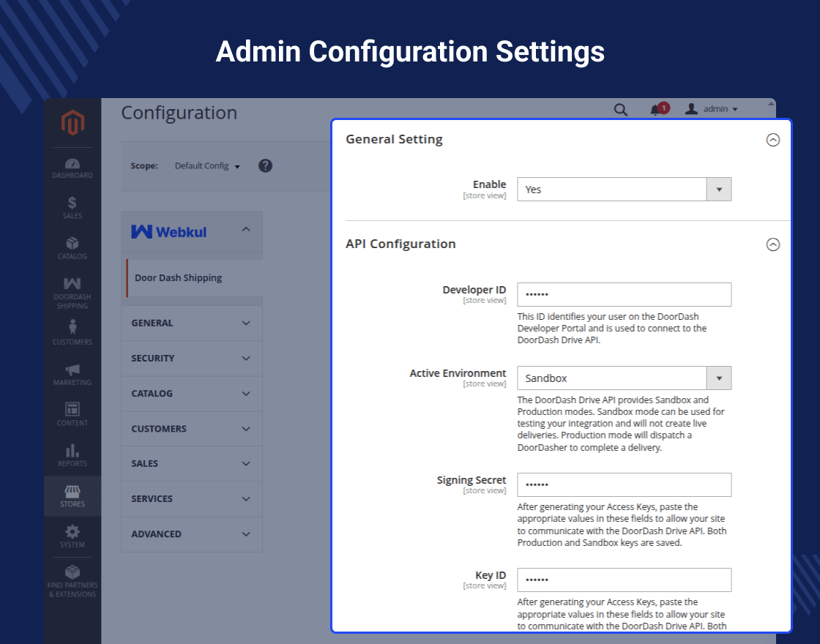
Task: Open the Reports sidebar menu
Action: coord(72,455)
